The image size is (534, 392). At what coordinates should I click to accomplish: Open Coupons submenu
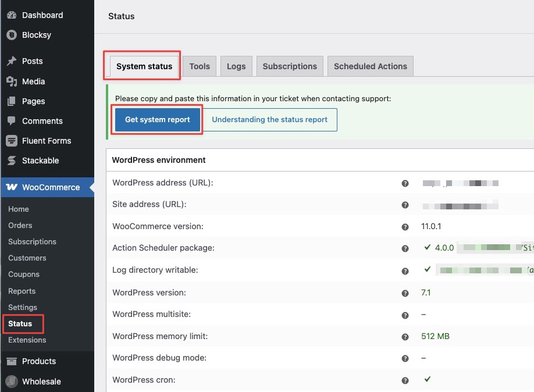click(x=23, y=274)
